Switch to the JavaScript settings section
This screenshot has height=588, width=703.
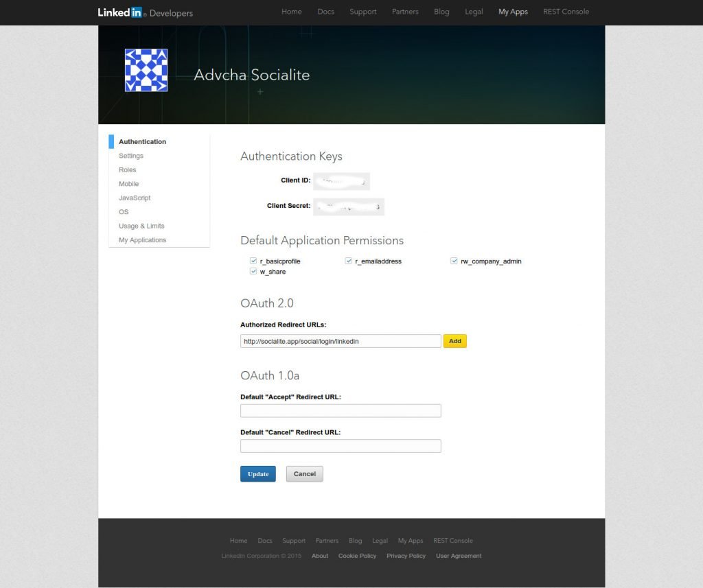coord(134,198)
